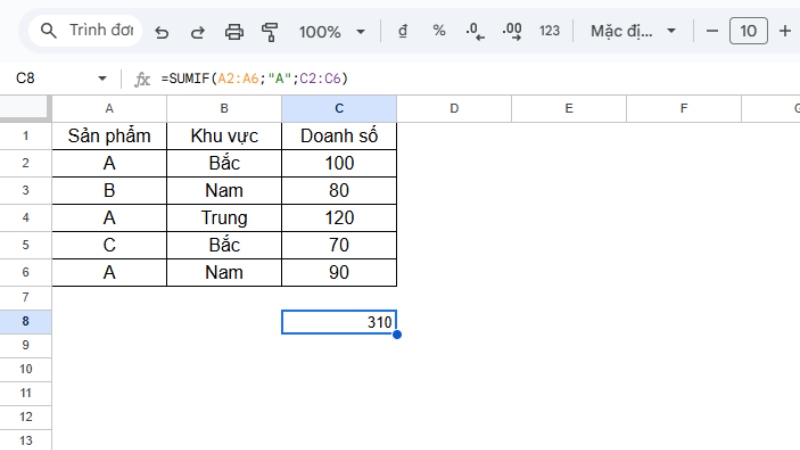Viewport: 800px width, 450px height.
Task: Increase font size with plus button
Action: point(785,31)
